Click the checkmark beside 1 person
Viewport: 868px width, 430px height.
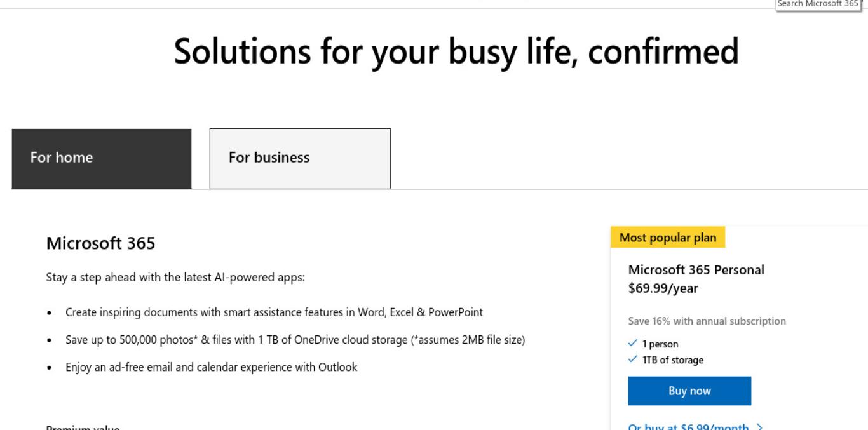[x=632, y=344]
